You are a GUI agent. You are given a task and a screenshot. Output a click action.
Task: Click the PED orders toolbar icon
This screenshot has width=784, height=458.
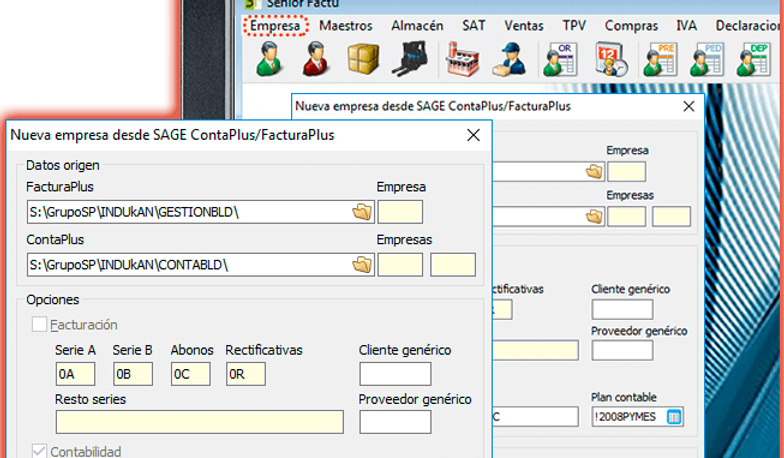coord(706,60)
